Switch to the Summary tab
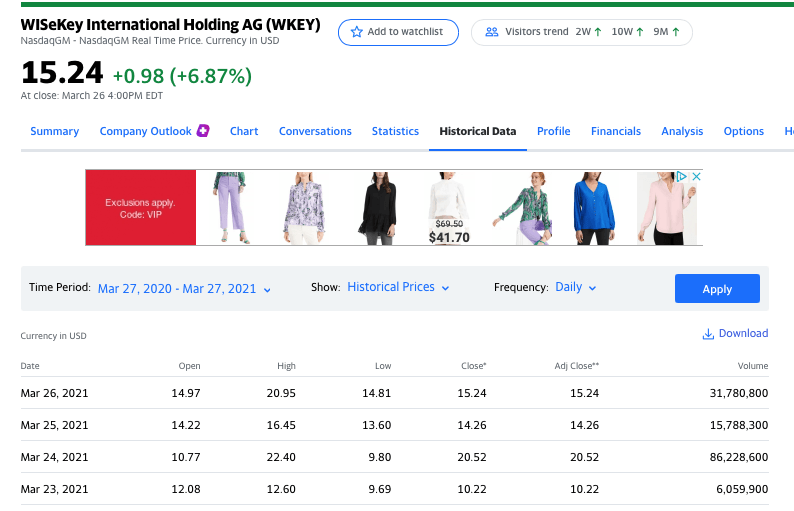The width and height of the screenshot is (794, 511). (55, 131)
